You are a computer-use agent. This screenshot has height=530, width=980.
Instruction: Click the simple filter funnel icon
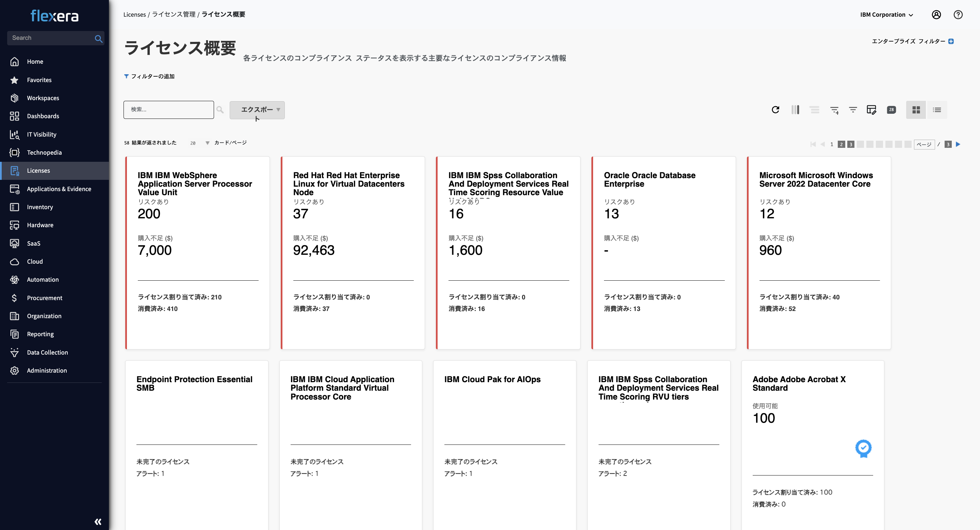(x=853, y=110)
